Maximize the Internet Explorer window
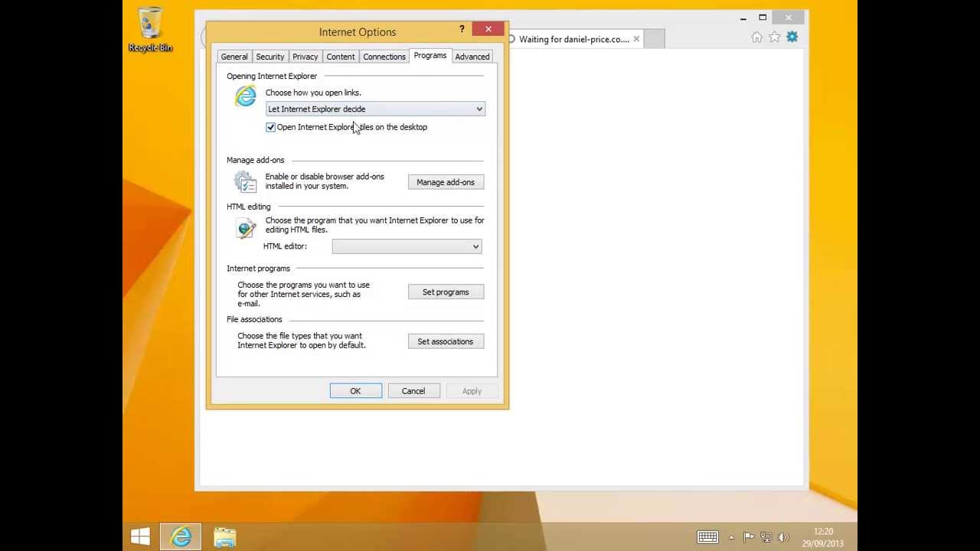The height and width of the screenshot is (551, 980). 763,18
